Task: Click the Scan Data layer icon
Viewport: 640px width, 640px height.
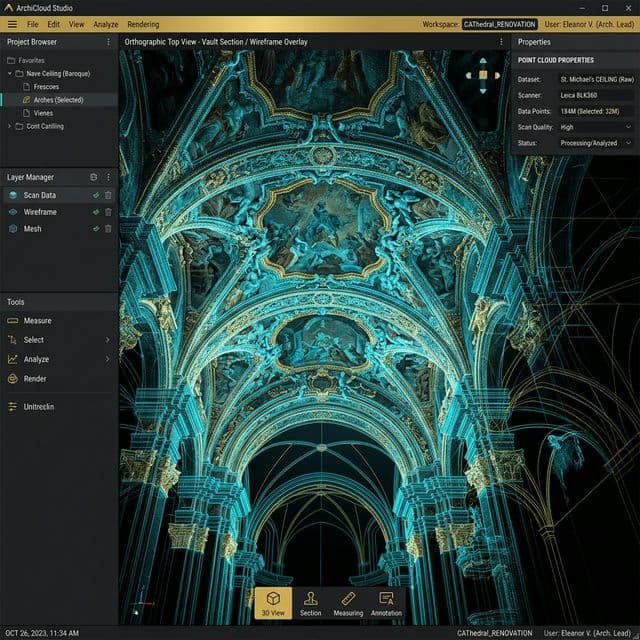Action: (13, 195)
